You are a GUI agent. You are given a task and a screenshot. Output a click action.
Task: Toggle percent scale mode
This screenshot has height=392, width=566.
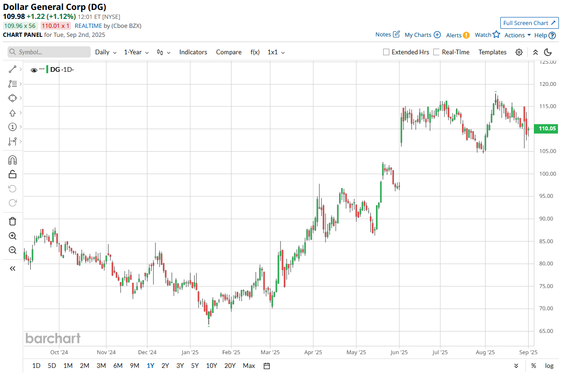coord(533,366)
